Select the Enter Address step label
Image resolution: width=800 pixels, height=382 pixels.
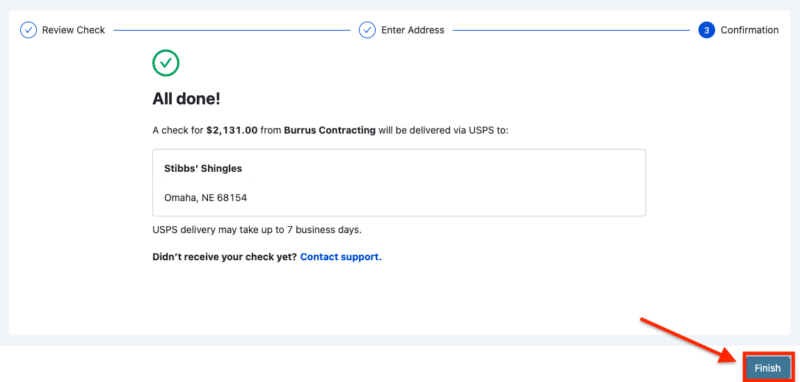[413, 30]
